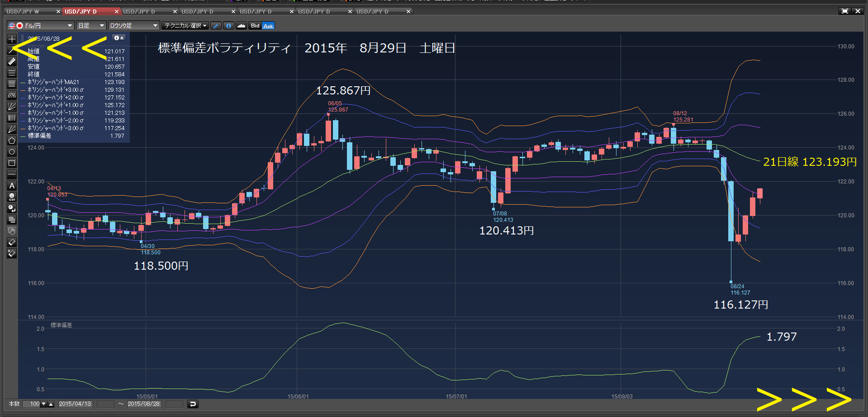Click the ボリンジャーバンド+3.00σ legend row
Viewport: 868px width, 417px height.
[72, 90]
